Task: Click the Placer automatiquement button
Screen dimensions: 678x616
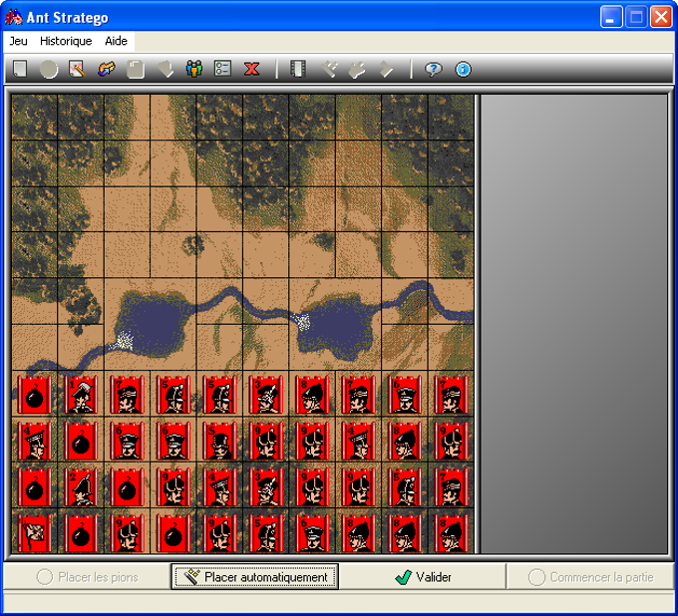Action: click(x=254, y=577)
